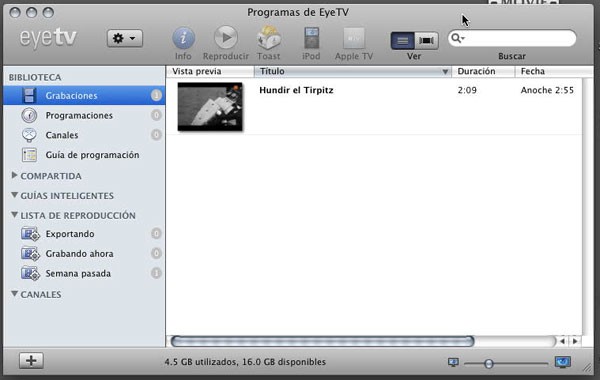Image resolution: width=600 pixels, height=380 pixels.
Task: Select Grabaciones in the library
Action: pyautogui.click(x=84, y=95)
